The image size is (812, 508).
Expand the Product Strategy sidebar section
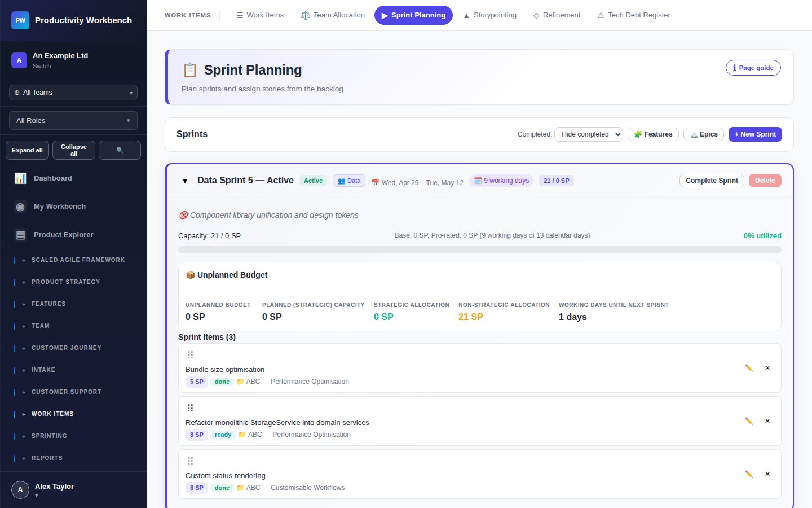click(x=73, y=282)
